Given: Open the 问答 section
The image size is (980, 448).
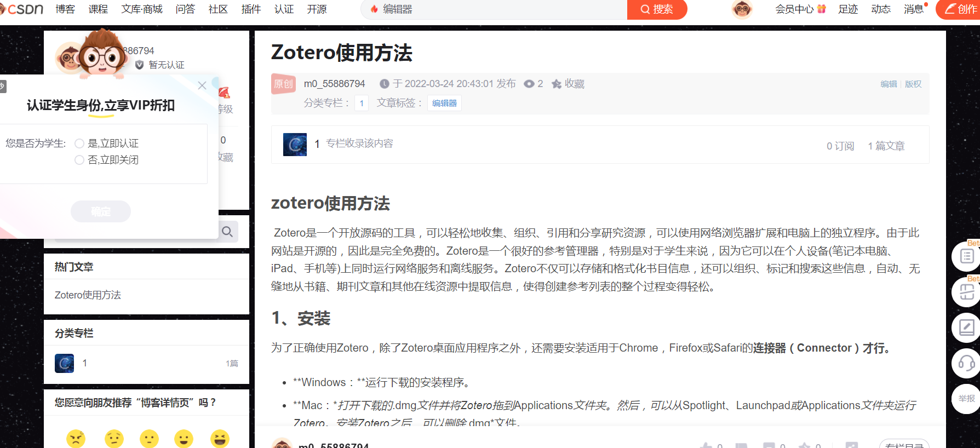Looking at the screenshot, I should (185, 9).
